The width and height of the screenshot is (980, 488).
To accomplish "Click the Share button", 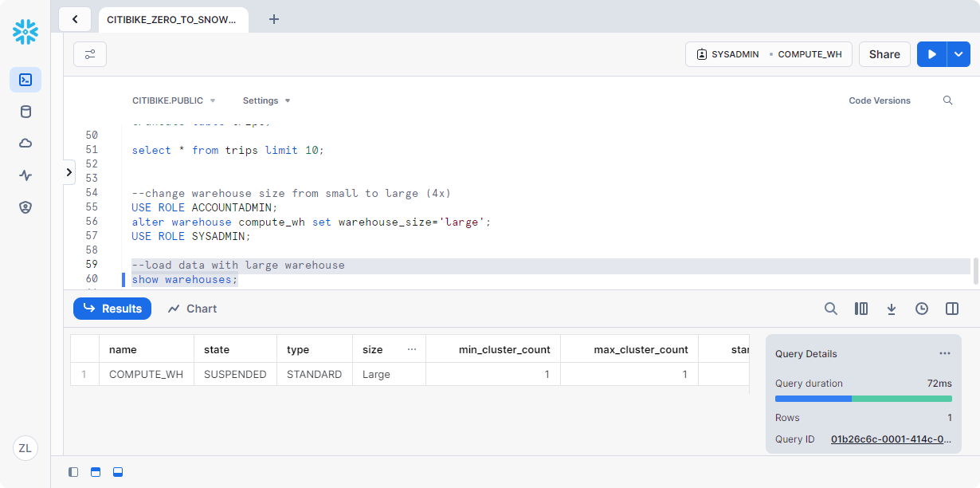I will point(884,54).
